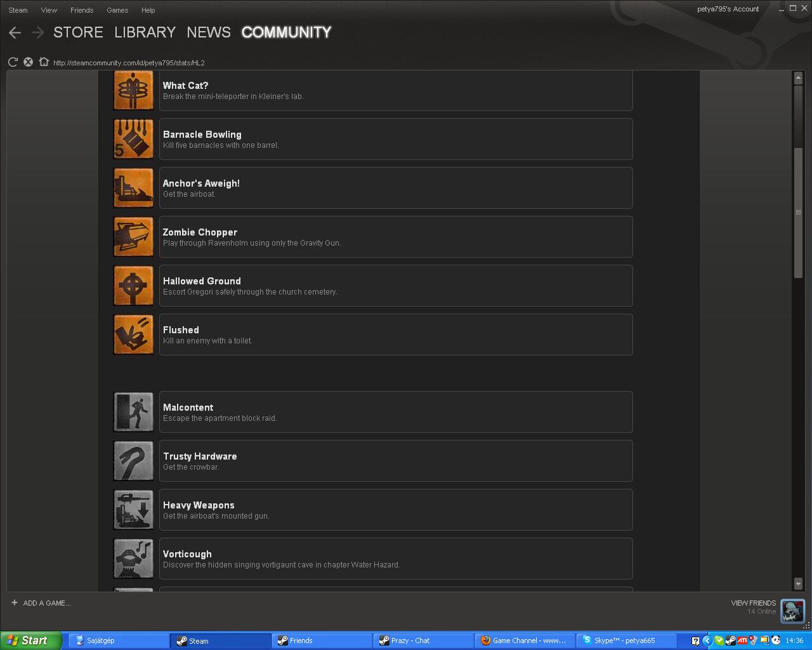Stop loading the current page
Screen dimensions: 812x650
tap(28, 62)
